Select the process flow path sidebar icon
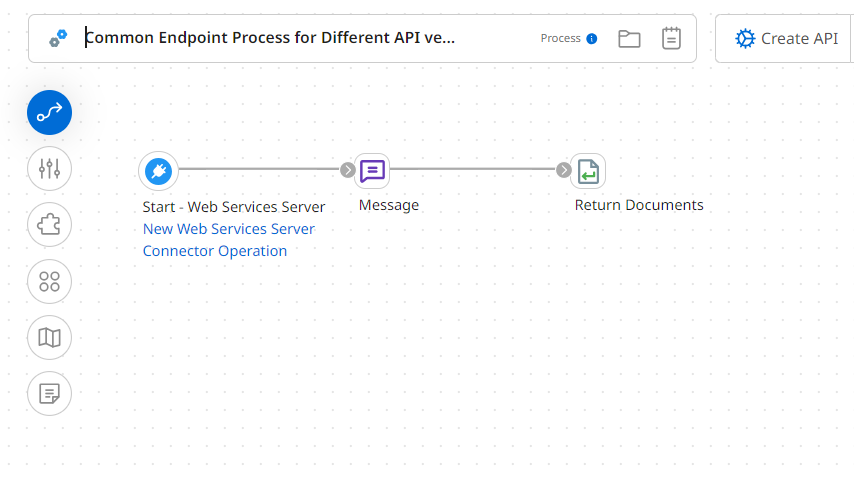The width and height of the screenshot is (854, 478). coord(50,113)
